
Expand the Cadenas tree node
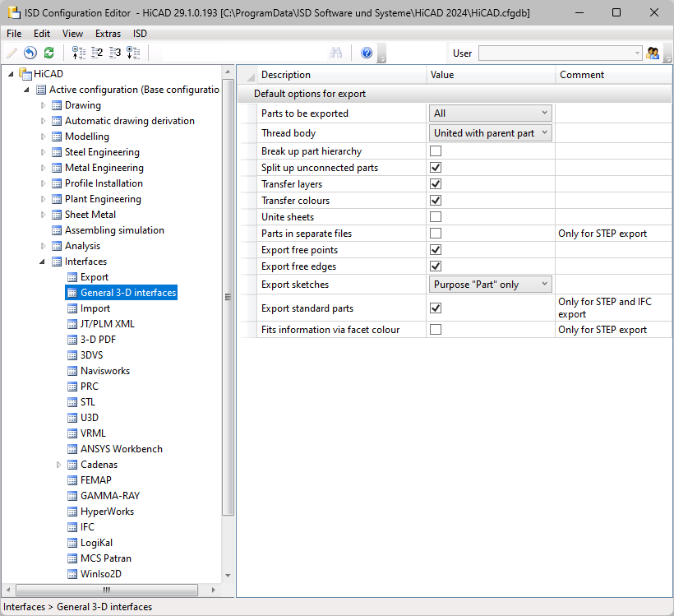tap(58, 465)
